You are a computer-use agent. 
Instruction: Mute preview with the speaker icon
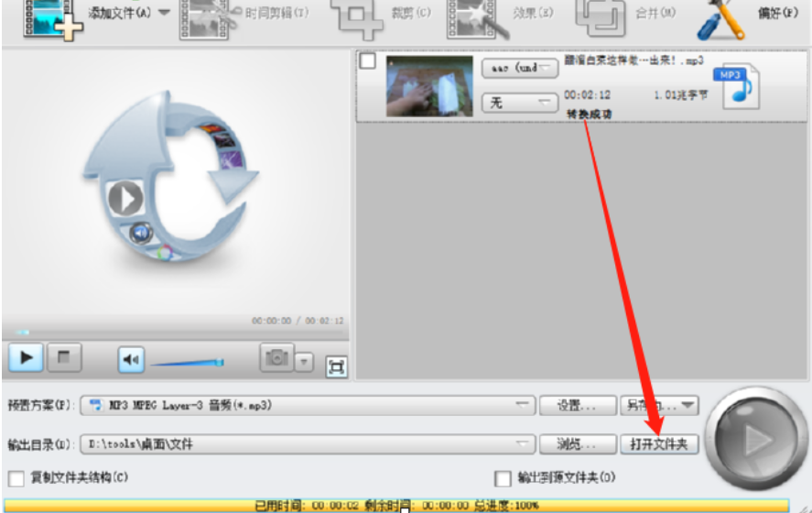pos(131,359)
